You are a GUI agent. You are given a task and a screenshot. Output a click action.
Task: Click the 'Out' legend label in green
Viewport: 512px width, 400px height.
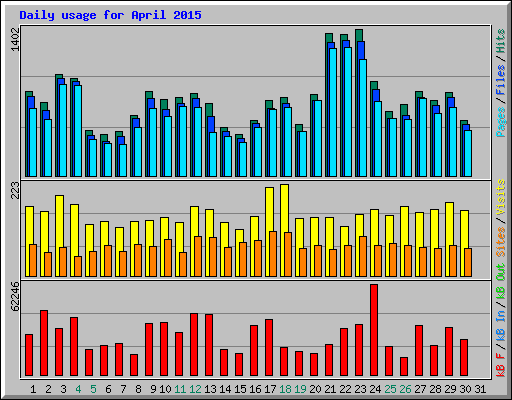[x=501, y=272]
